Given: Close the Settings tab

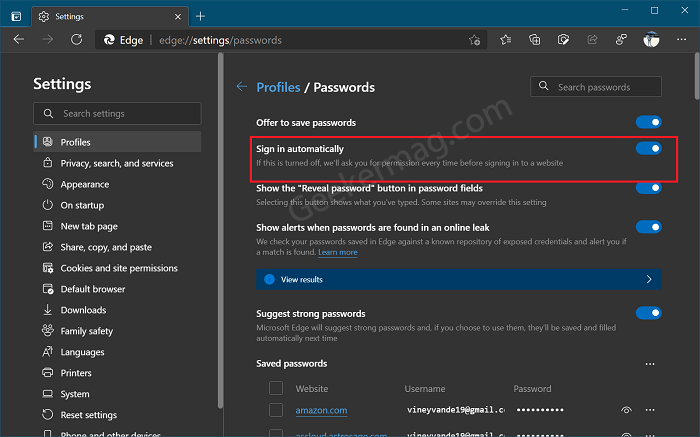Looking at the screenshot, I should coord(178,17).
